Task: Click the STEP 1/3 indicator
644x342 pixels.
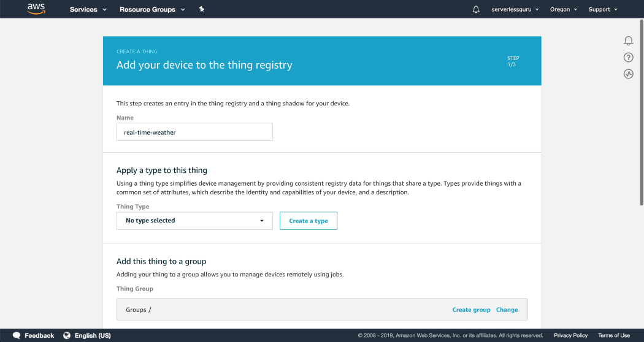Action: pos(513,61)
